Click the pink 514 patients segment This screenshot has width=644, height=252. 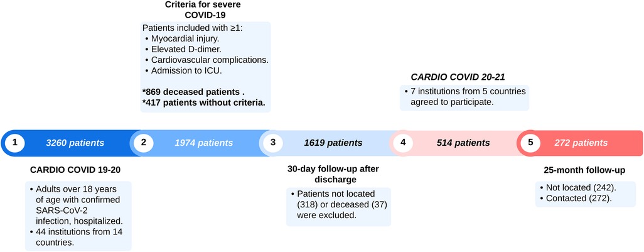462,143
